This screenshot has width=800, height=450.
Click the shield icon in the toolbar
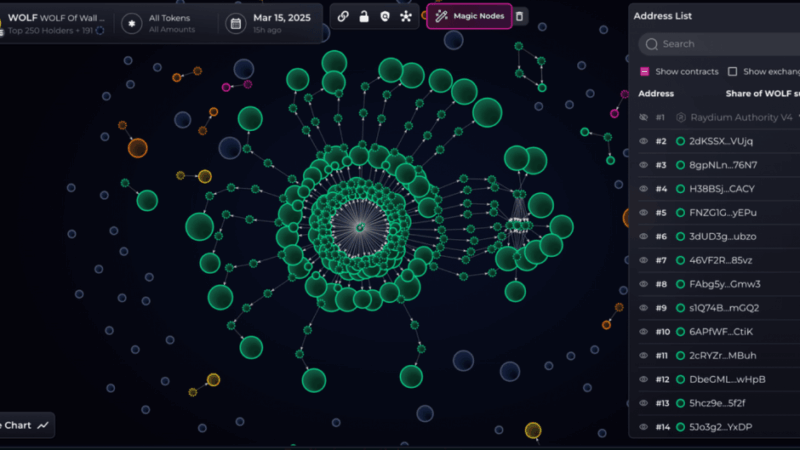click(x=385, y=16)
